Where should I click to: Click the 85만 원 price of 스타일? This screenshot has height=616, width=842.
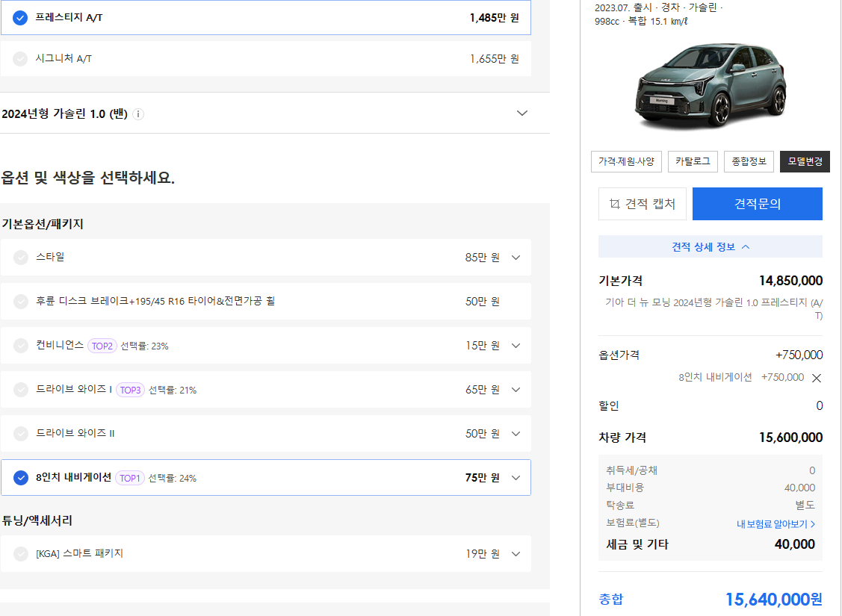(482, 258)
